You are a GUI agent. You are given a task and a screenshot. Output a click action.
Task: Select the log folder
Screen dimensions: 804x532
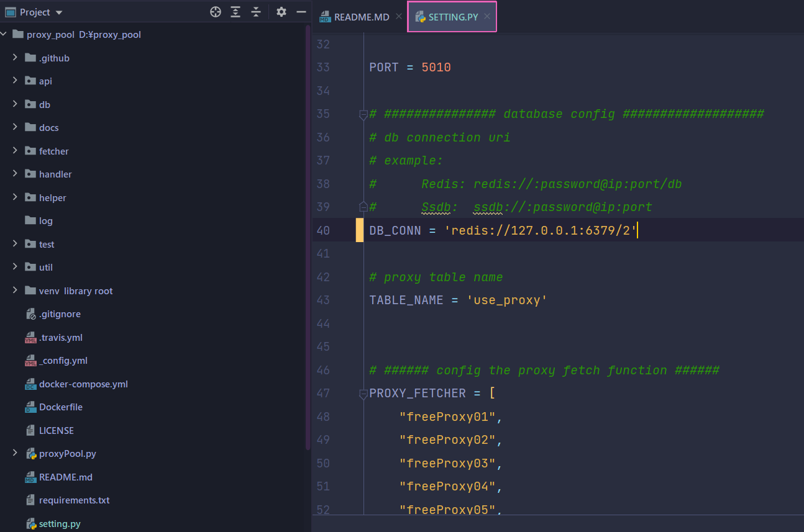point(45,221)
